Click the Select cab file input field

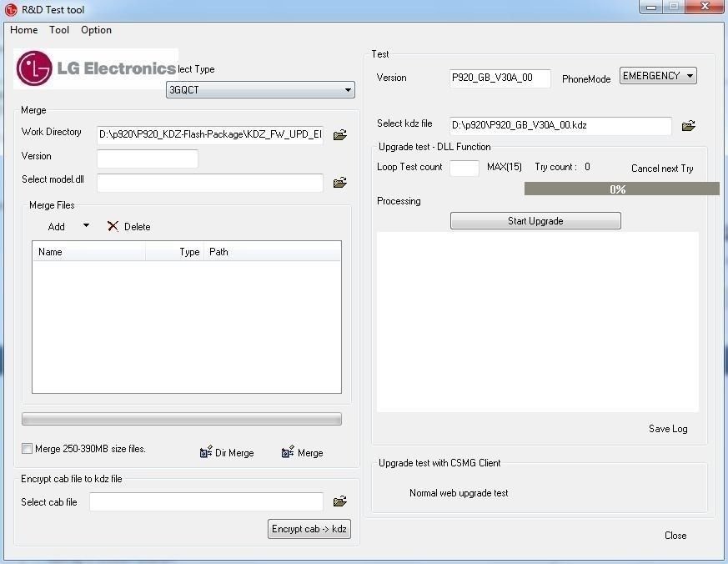[x=206, y=501]
